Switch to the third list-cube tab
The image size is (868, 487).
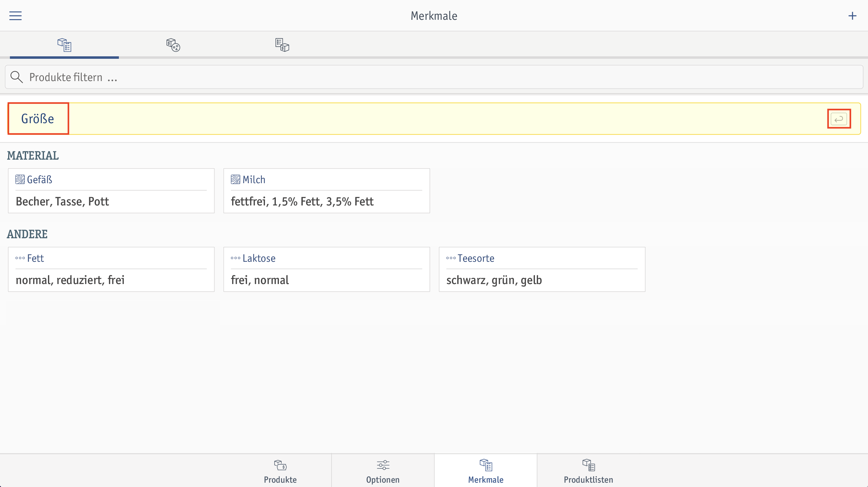(x=282, y=45)
